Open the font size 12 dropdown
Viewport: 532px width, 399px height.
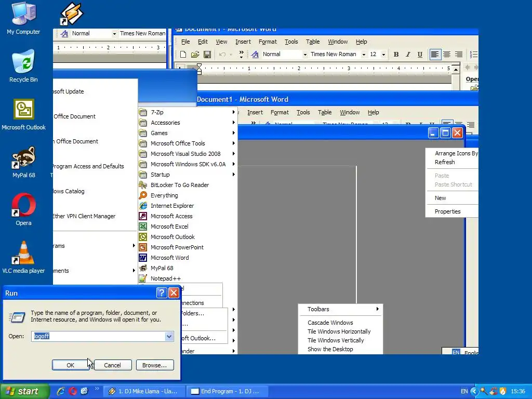click(383, 54)
